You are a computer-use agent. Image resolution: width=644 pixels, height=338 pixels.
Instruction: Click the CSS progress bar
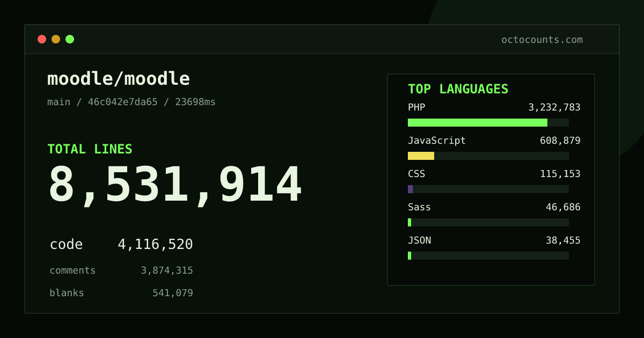(x=488, y=189)
